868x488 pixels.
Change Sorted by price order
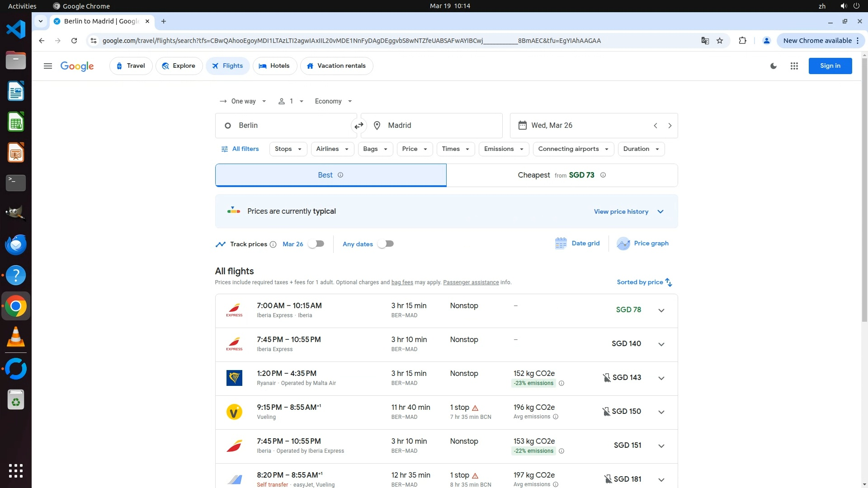(644, 282)
